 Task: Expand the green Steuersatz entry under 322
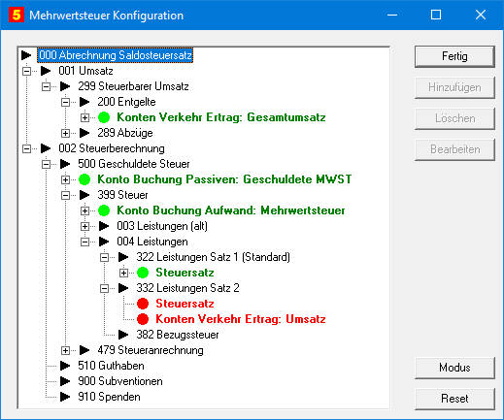pyautogui.click(x=123, y=273)
